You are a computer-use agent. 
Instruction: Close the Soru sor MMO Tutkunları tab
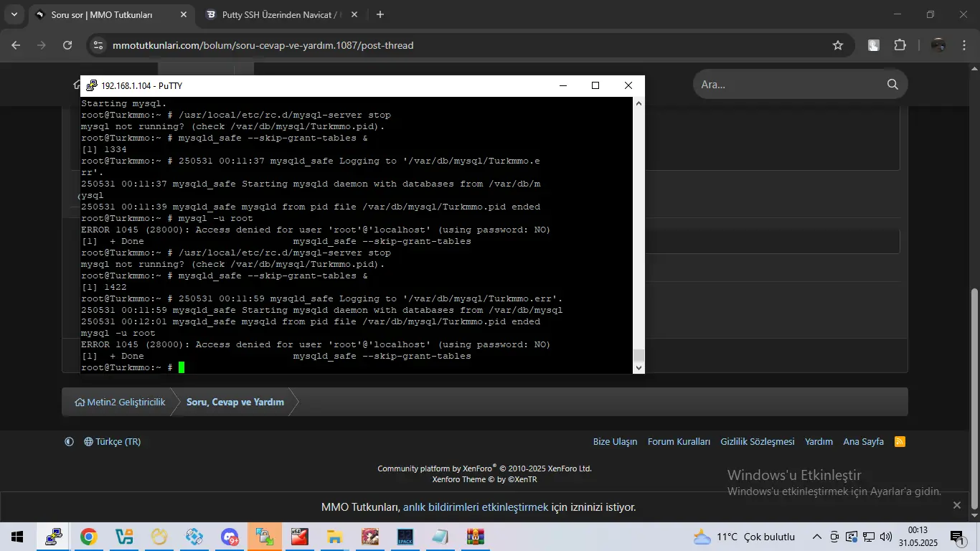tap(183, 14)
